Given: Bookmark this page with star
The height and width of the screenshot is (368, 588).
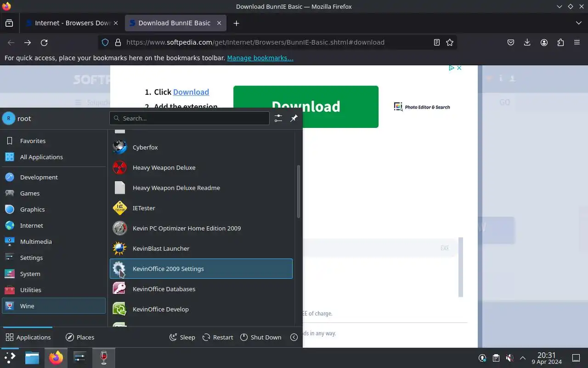Looking at the screenshot, I should 450,42.
